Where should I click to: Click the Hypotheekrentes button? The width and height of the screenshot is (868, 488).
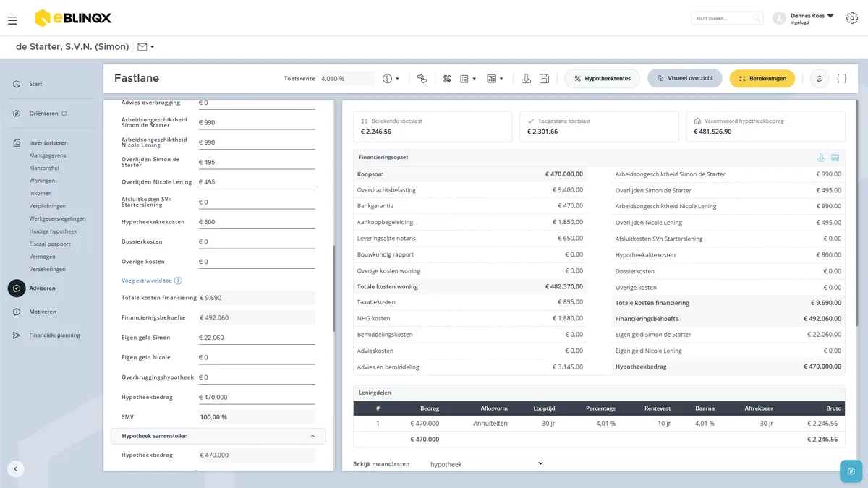tap(602, 79)
